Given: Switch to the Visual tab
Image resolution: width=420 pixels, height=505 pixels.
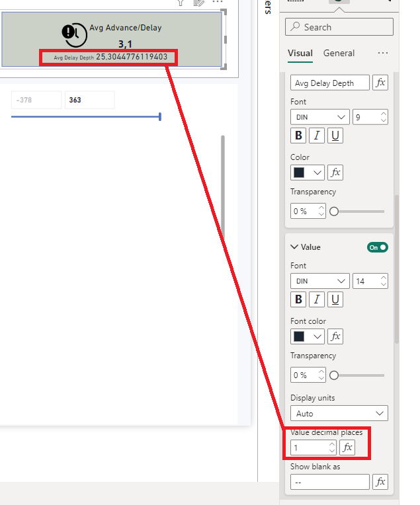Looking at the screenshot, I should pos(300,53).
